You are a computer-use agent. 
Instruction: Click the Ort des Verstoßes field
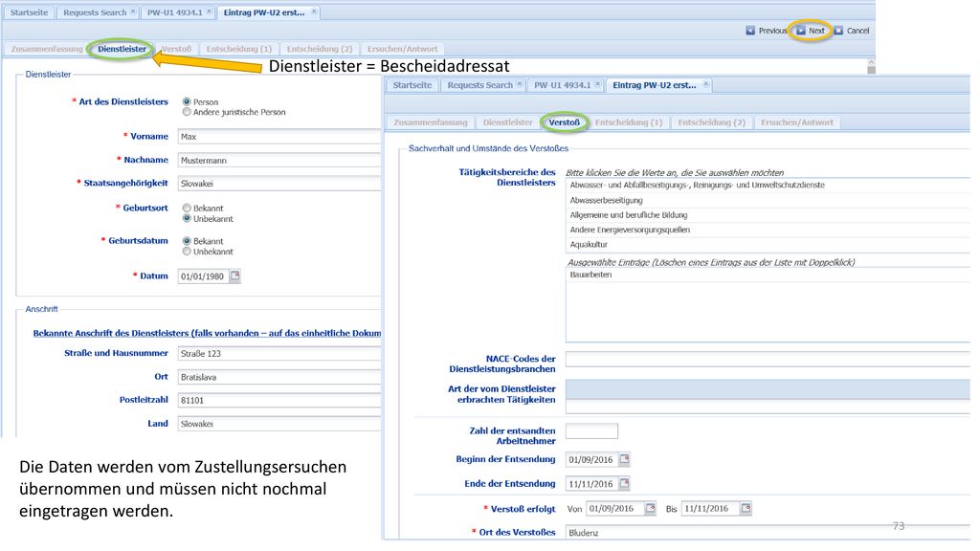point(768,532)
